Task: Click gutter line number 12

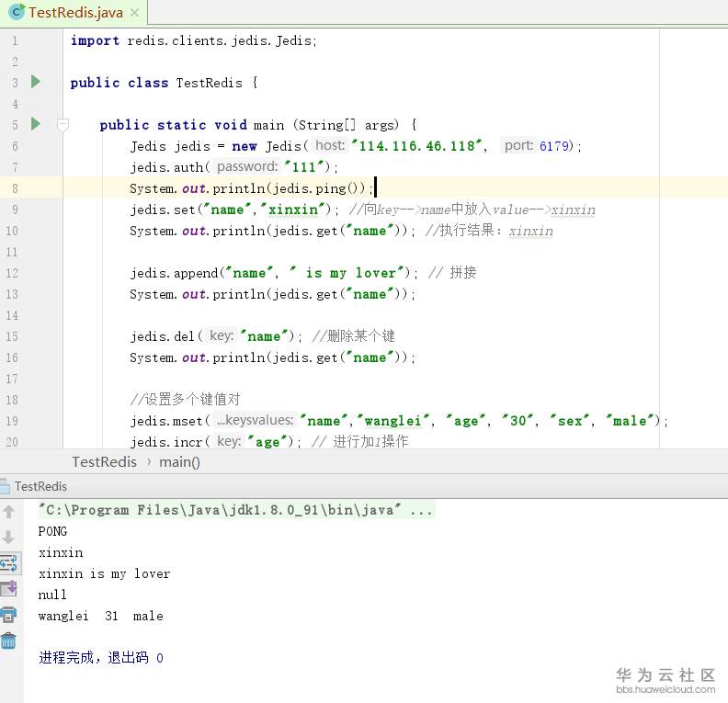Action: [12, 273]
